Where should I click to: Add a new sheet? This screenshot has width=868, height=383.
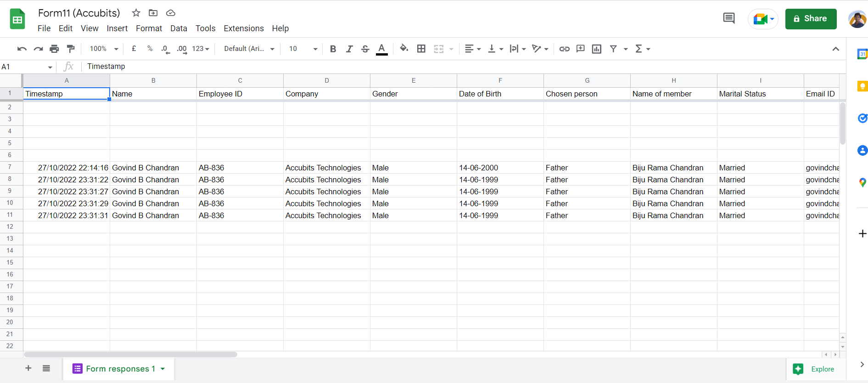(28, 368)
